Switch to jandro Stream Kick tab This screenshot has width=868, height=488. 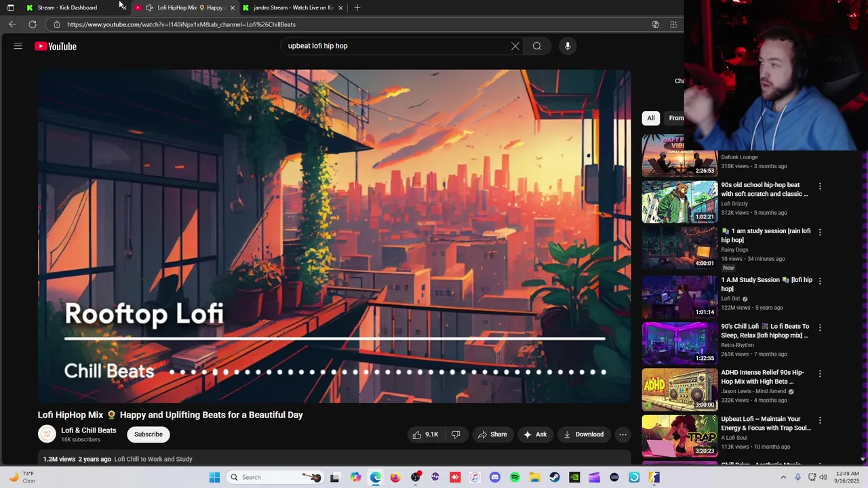[293, 7]
